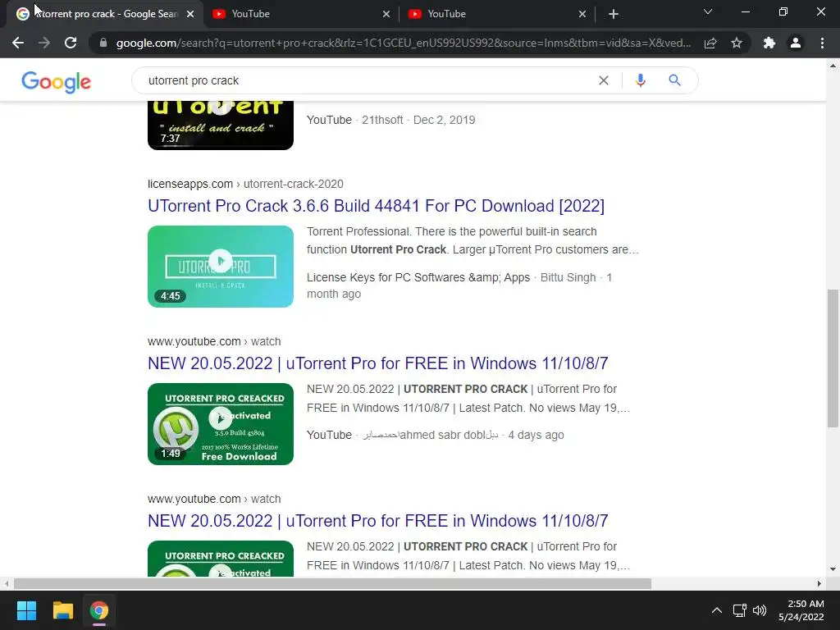840x630 pixels.
Task: Close the first YouTube tab
Action: point(386,14)
